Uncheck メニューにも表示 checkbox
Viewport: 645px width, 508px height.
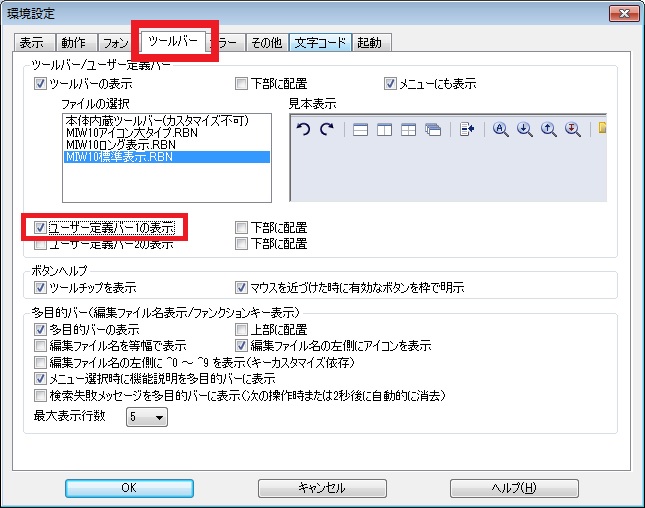pos(391,84)
